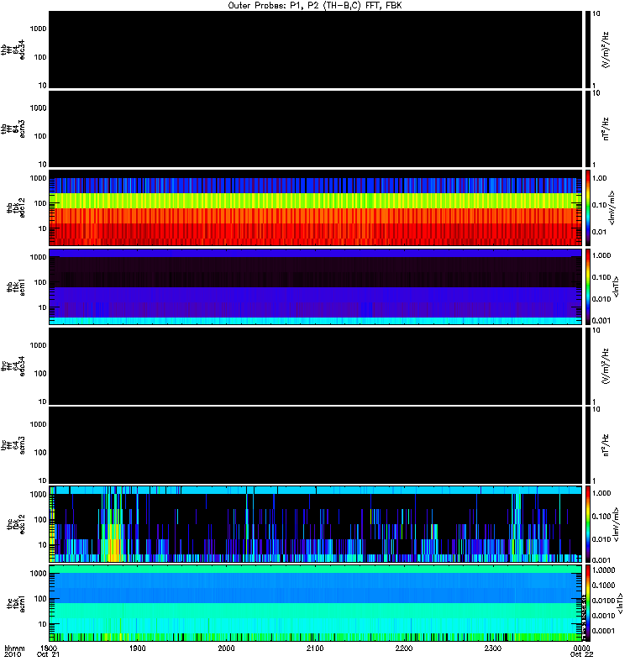Click the plot title 'Outer Probes: P1, P2 (TH-B,C) FFT, FBK'
This screenshot has width=630, height=672.
tap(314, 6)
